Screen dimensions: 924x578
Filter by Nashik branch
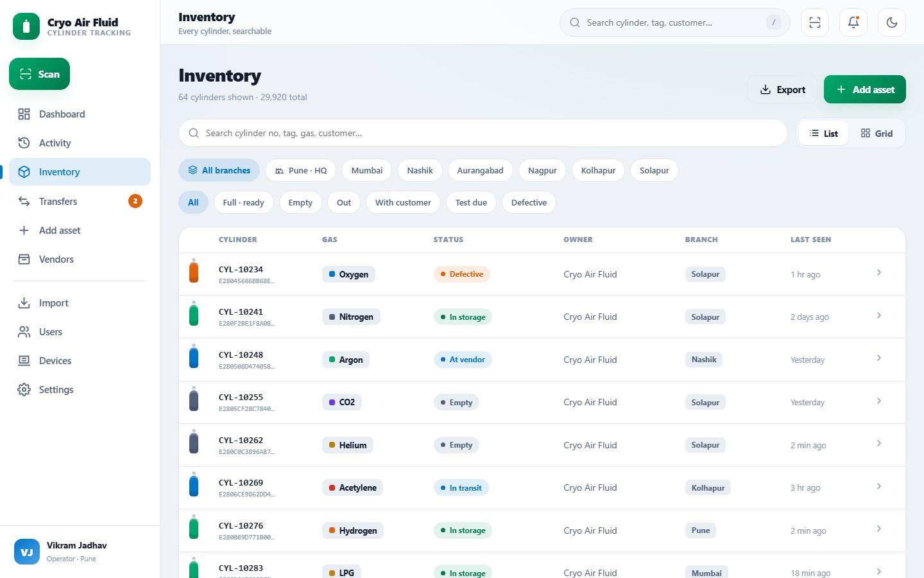420,170
